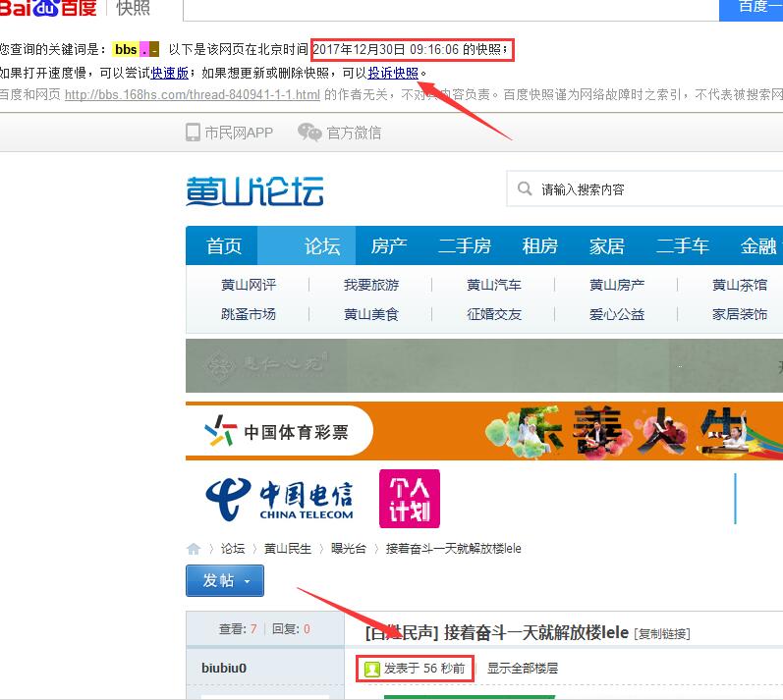Screen dimensions: 783x700
Task: Open 论坛 in the breadcrumb
Action: [233, 549]
